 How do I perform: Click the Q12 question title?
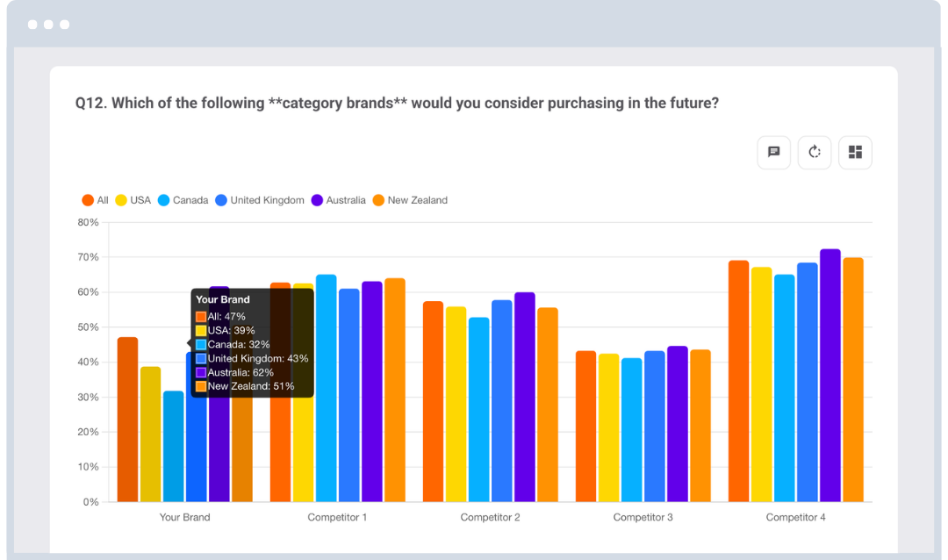tap(393, 103)
